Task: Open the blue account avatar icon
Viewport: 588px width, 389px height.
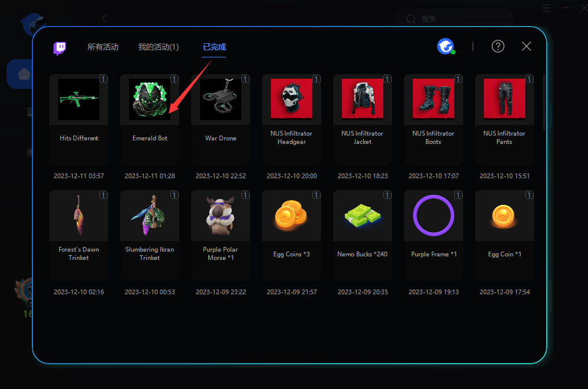Action: [x=446, y=47]
